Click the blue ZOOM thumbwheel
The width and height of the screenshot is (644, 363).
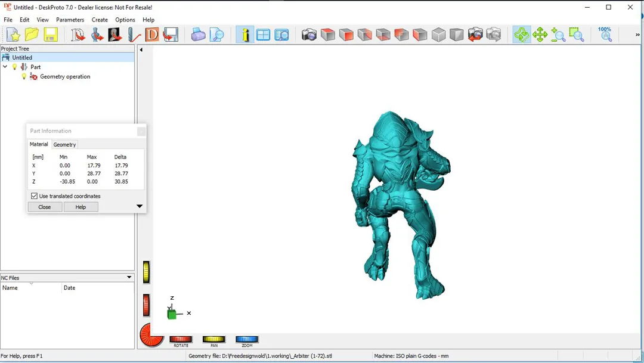click(247, 339)
